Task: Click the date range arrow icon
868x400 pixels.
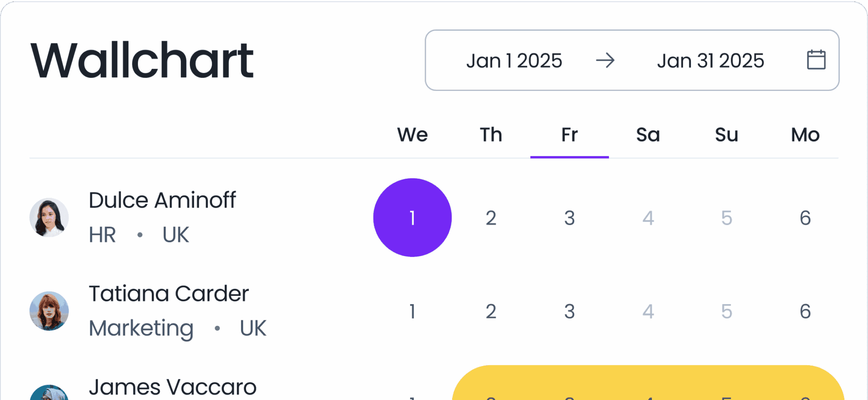Action: pos(605,60)
